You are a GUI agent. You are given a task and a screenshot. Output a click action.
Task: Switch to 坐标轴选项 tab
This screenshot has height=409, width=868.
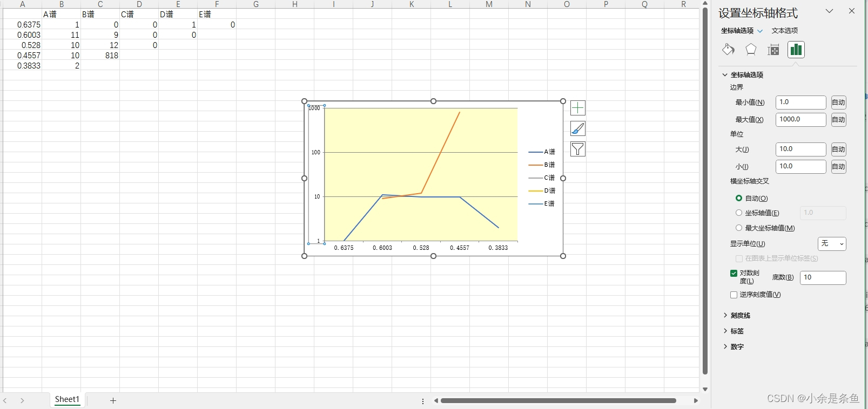(x=737, y=31)
